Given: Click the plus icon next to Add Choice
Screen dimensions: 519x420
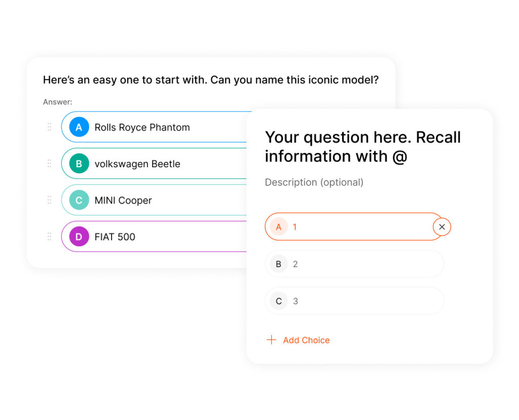Looking at the screenshot, I should (272, 340).
